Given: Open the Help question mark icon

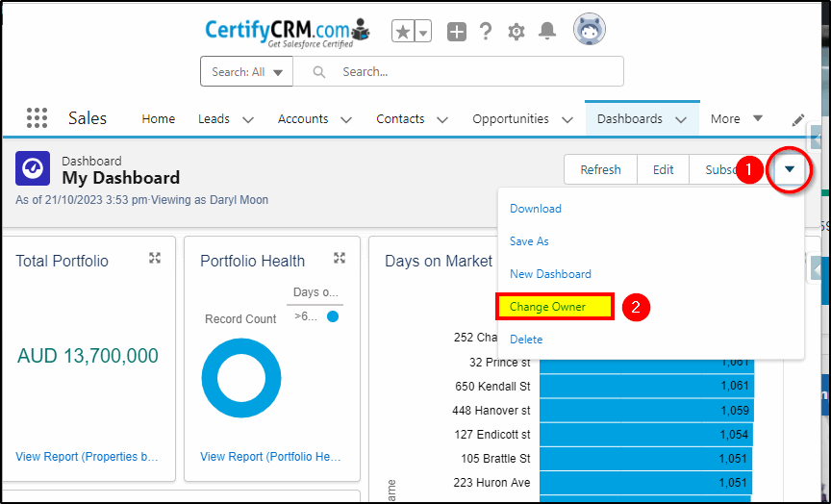Looking at the screenshot, I should point(486,32).
